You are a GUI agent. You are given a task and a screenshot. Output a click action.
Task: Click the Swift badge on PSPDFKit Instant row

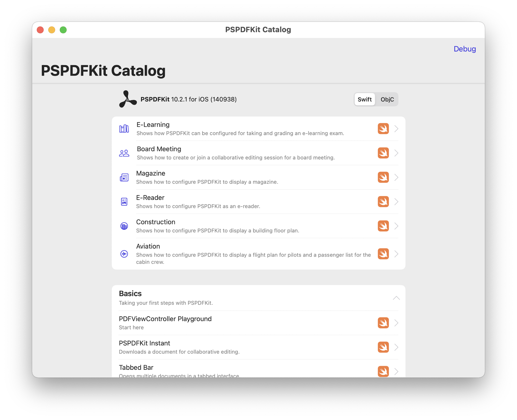coord(383,347)
